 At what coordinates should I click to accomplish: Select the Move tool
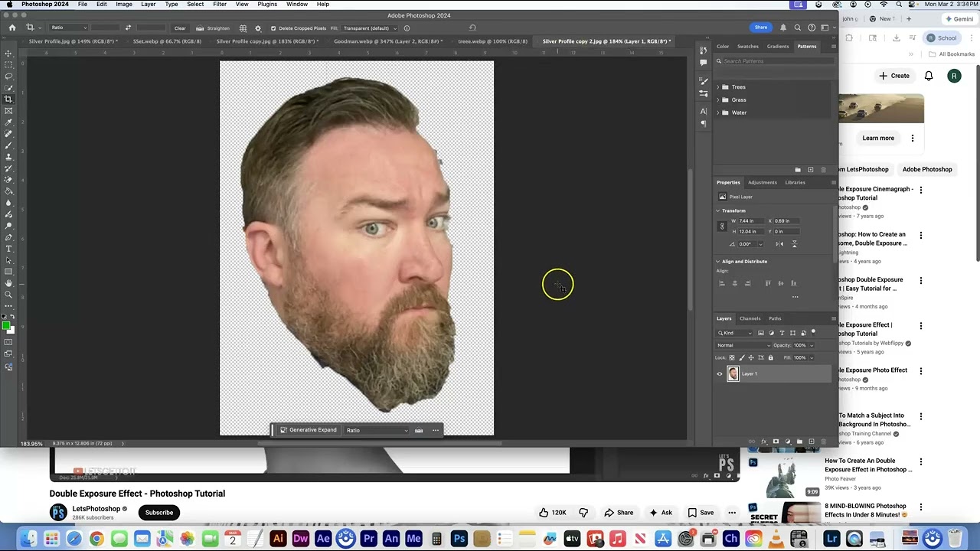click(x=8, y=53)
